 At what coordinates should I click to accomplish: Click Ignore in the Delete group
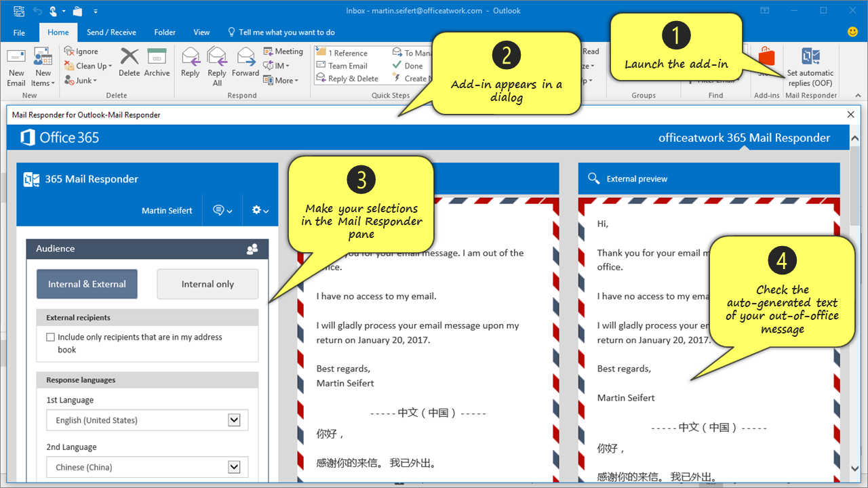(x=81, y=52)
